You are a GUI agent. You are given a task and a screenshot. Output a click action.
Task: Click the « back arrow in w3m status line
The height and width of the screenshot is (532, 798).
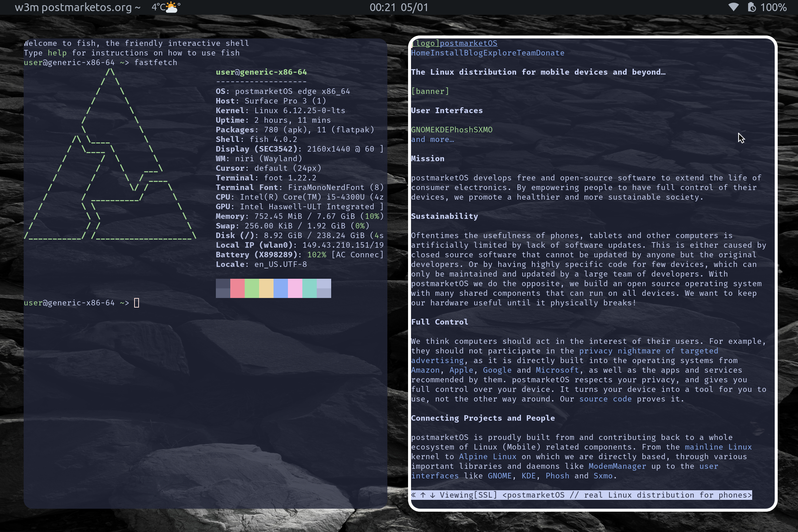(414, 495)
